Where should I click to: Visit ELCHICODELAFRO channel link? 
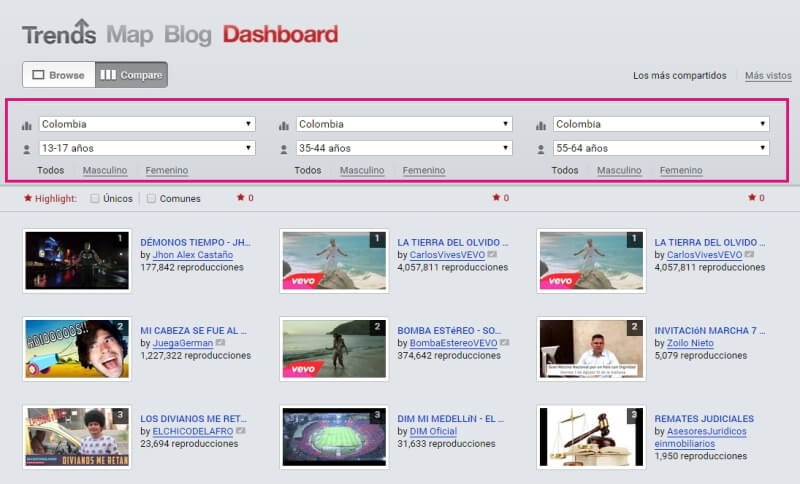point(193,431)
